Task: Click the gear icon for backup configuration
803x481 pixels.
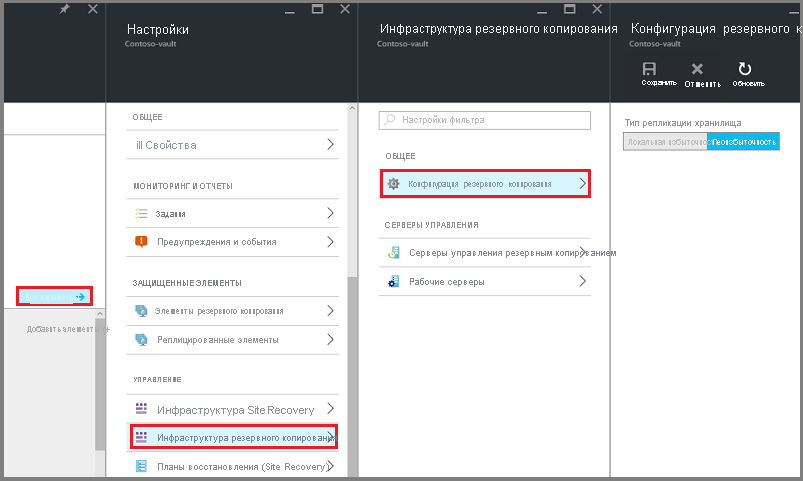Action: pyautogui.click(x=393, y=183)
